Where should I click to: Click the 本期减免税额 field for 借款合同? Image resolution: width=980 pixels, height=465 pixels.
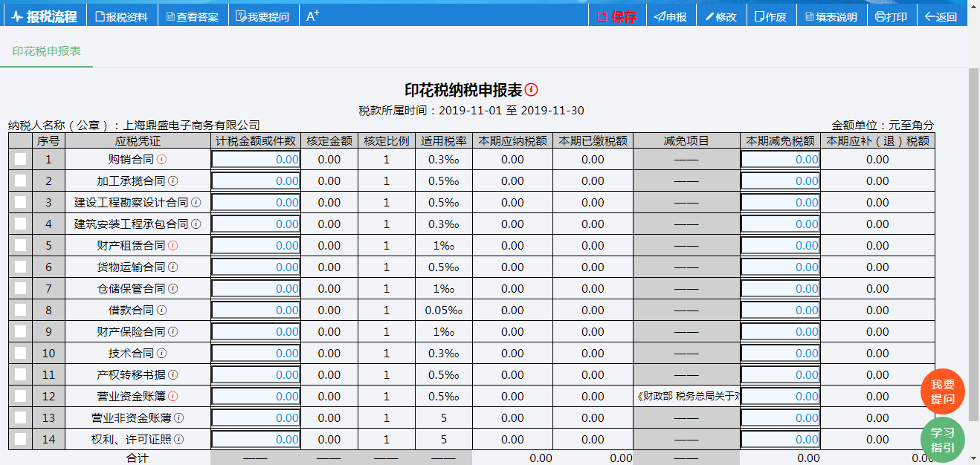(x=780, y=310)
